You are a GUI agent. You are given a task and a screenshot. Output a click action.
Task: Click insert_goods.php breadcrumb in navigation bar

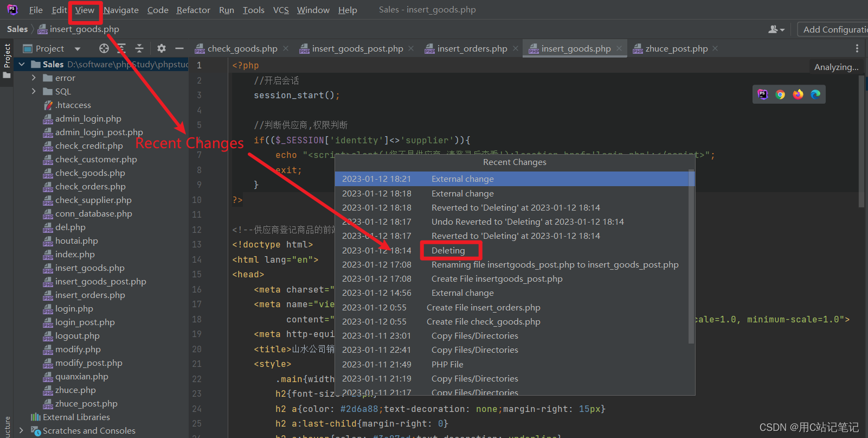pos(79,29)
